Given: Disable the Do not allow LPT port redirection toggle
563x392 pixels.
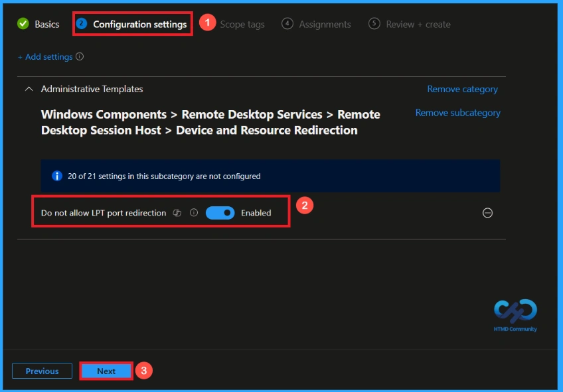Looking at the screenshot, I should (219, 212).
